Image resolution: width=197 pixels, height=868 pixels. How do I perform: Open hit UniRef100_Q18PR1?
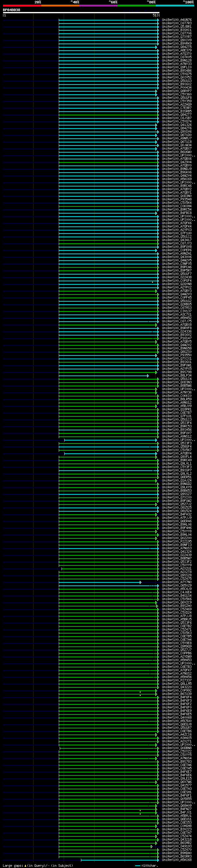(x=176, y=410)
